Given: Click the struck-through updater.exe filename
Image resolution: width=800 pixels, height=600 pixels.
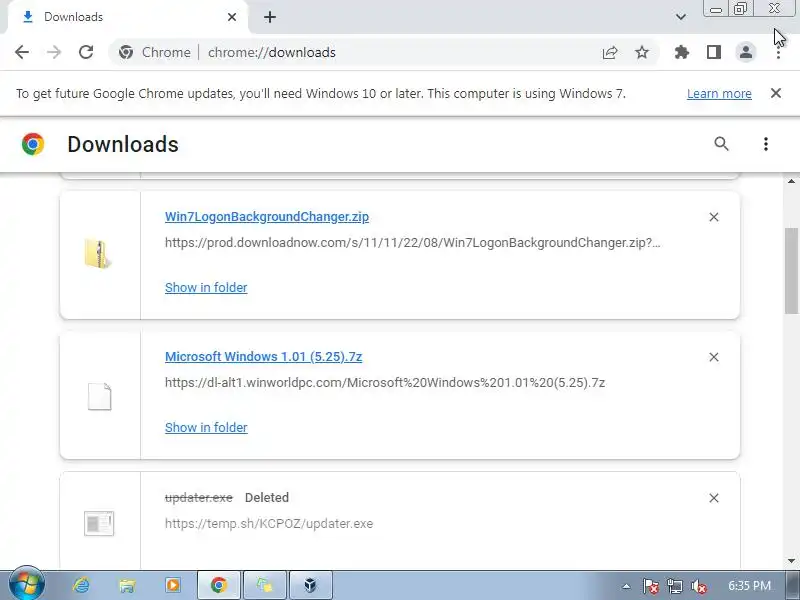Looking at the screenshot, I should click(198, 497).
